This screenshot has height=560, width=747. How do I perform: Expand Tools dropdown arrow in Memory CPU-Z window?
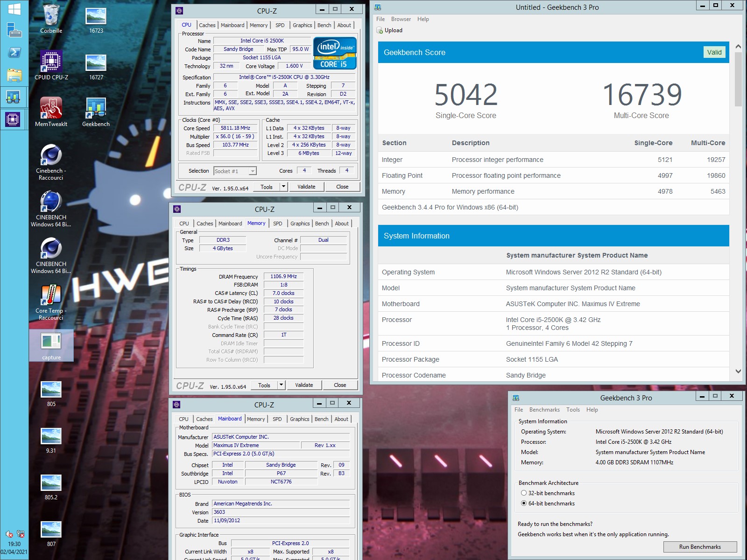pos(281,385)
